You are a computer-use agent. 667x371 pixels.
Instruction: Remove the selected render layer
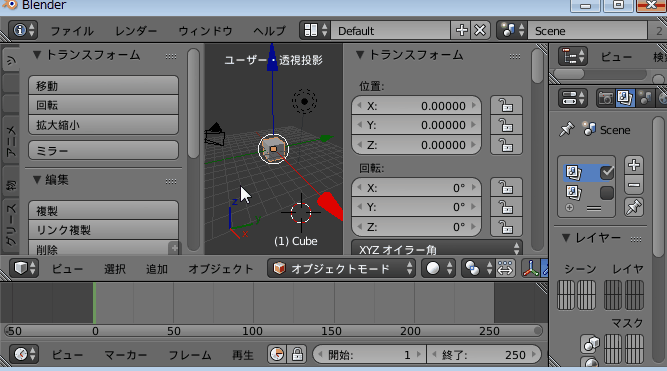634,185
